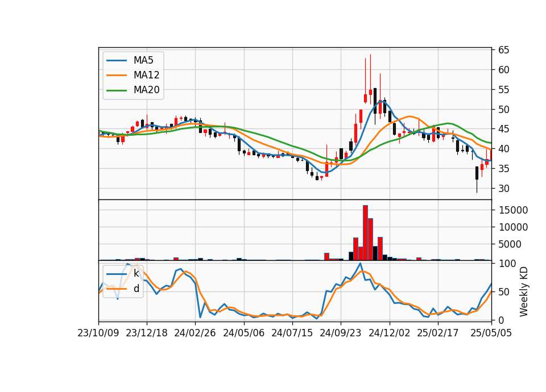Click the 24/12/02 date tick label

click(x=389, y=333)
